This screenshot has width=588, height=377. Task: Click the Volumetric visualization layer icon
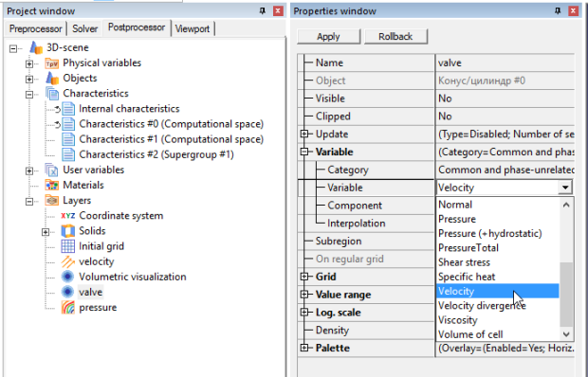click(x=68, y=277)
